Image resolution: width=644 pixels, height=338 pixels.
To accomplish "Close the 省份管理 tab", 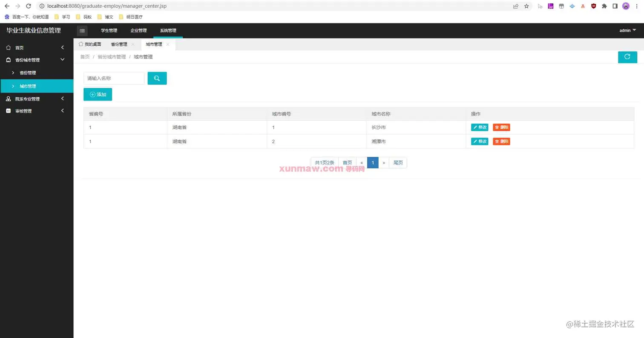I will point(133,44).
